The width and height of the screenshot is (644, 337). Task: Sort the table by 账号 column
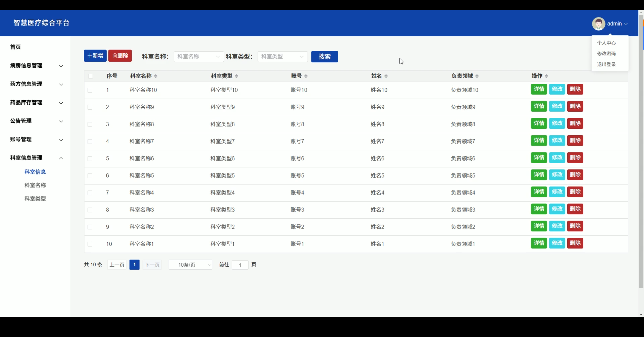[x=306, y=76]
